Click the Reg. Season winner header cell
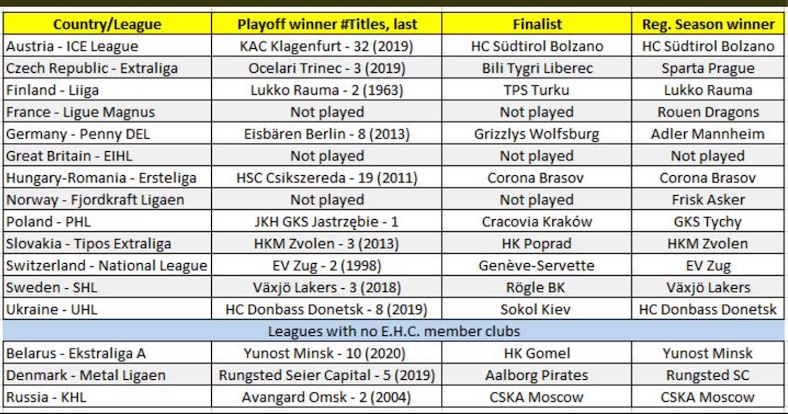 point(708,24)
